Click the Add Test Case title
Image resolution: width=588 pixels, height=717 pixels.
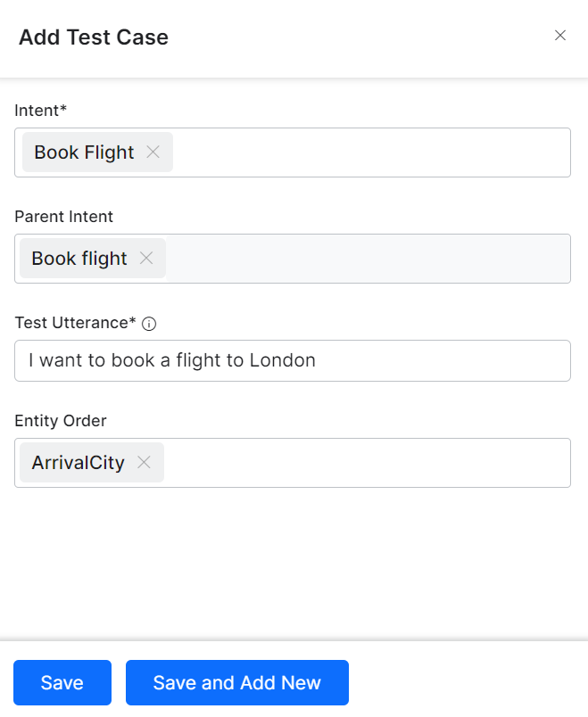pos(94,37)
